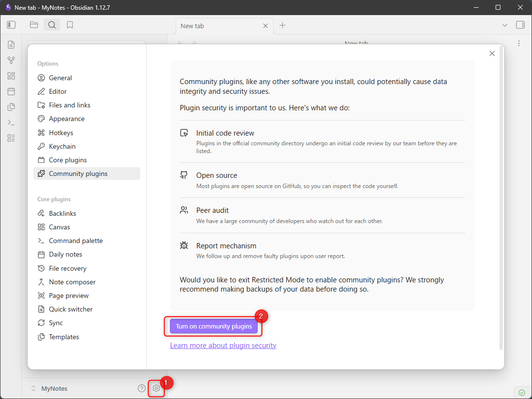Open settings gear icon
Image resolution: width=532 pixels, height=399 pixels.
pyautogui.click(x=156, y=388)
